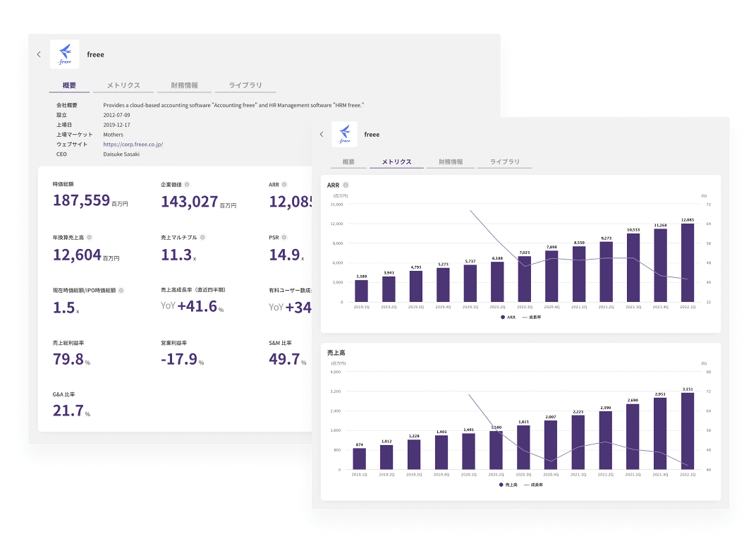Click info icon beside ARR chart title
This screenshot has width=756, height=546.
coord(346,186)
